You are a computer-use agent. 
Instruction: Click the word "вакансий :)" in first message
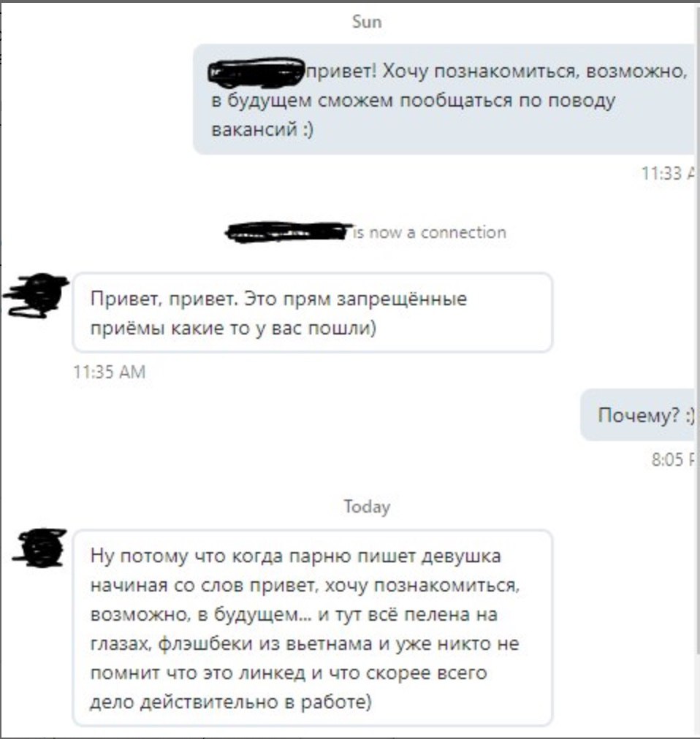click(262, 129)
